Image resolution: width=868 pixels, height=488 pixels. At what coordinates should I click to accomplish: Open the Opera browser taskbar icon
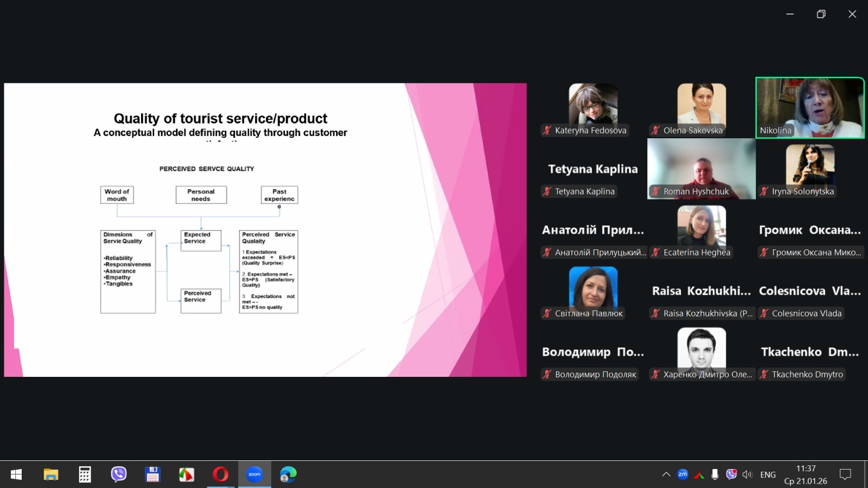(220, 474)
